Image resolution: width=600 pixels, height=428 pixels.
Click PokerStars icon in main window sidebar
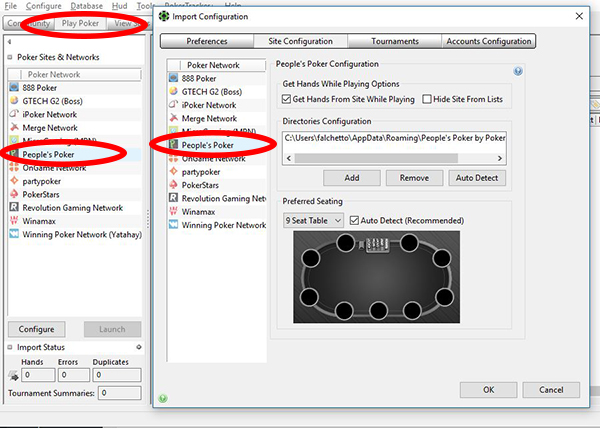(x=14, y=194)
